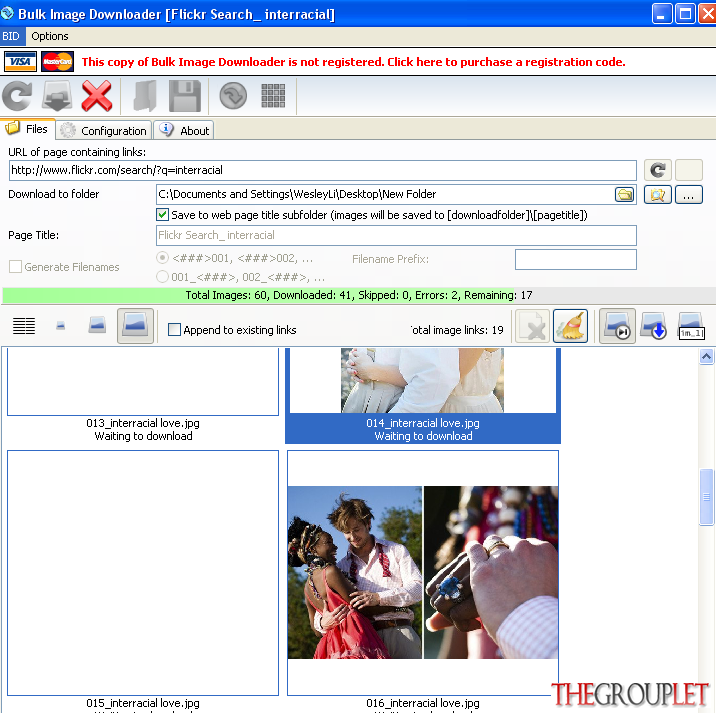The height and width of the screenshot is (713, 716).
Task: Reload the URL with the go arrow button
Action: [x=658, y=170]
